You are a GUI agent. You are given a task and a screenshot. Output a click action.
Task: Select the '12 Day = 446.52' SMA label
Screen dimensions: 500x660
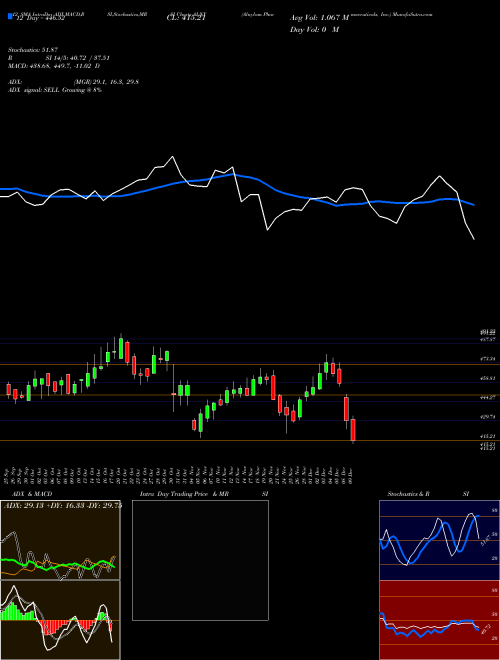(39, 18)
